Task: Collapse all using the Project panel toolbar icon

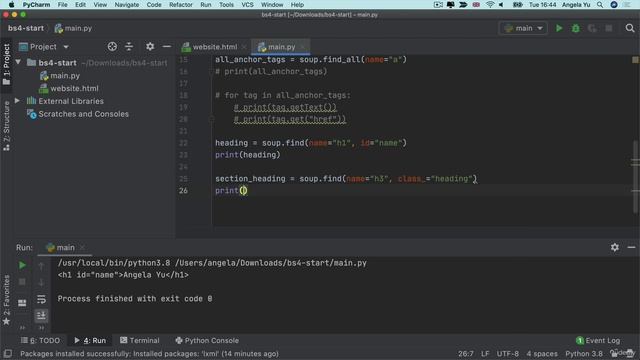Action: pos(129,47)
